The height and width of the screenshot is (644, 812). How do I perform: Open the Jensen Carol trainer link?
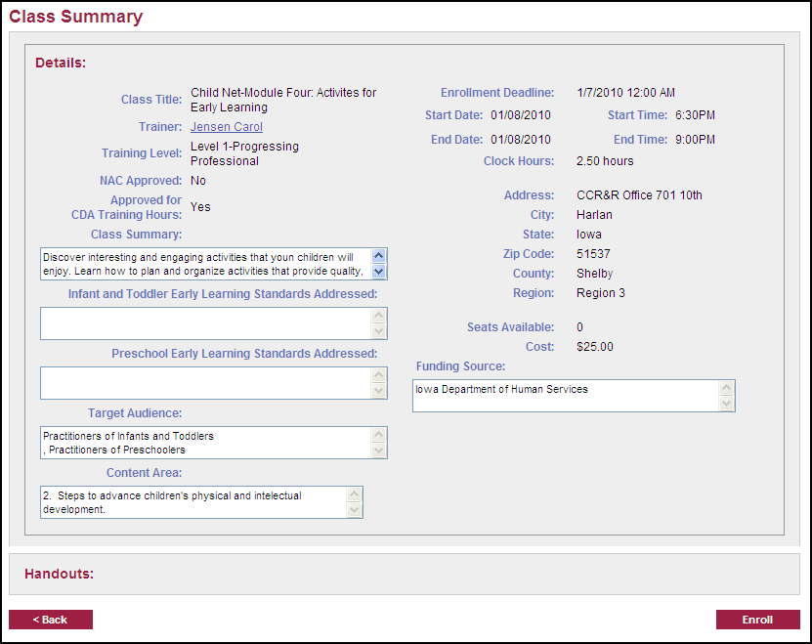(x=227, y=127)
